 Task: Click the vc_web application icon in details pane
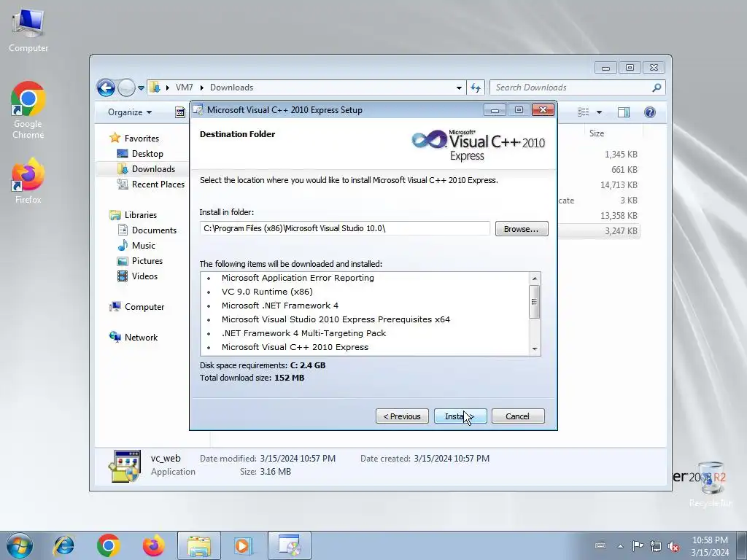pyautogui.click(x=124, y=466)
